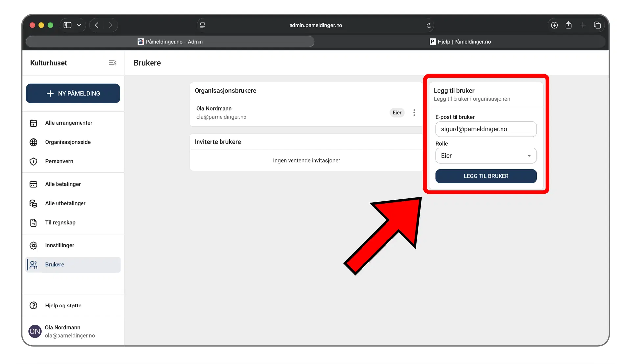The height and width of the screenshot is (364, 631).
Task: Expand Safari sidebar options chevron
Action: 79,25
